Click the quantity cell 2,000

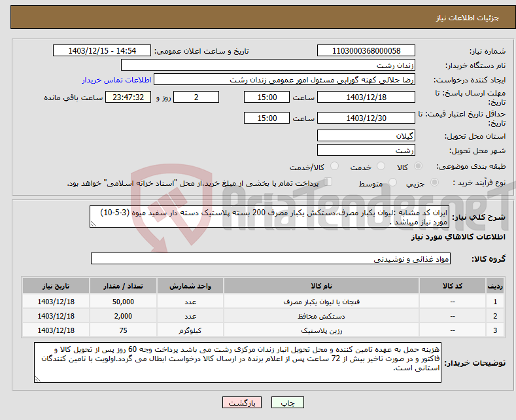(123, 316)
